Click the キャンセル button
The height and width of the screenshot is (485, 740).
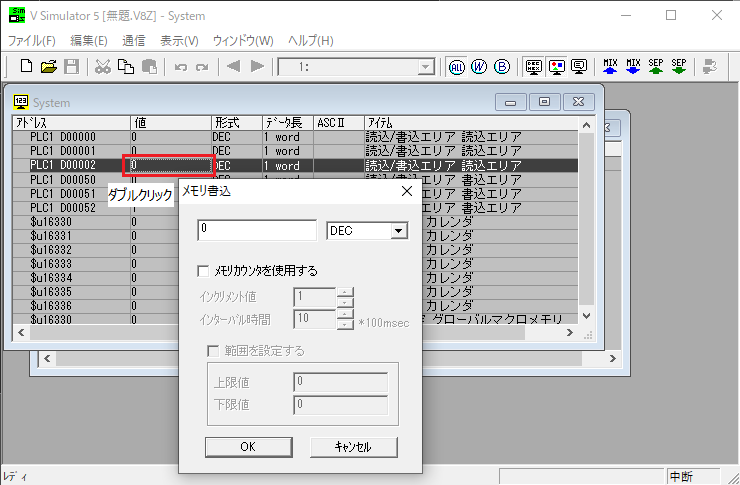[x=354, y=447]
